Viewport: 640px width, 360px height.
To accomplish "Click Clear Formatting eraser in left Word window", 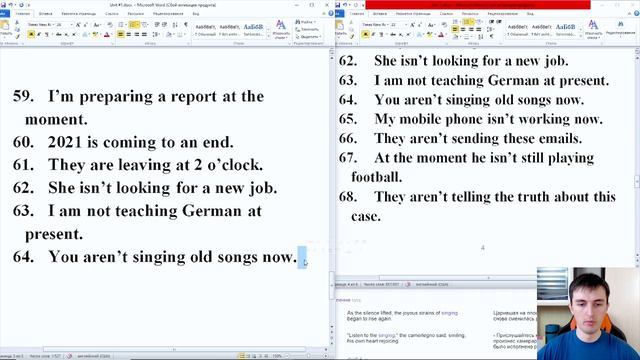I will click(x=110, y=25).
